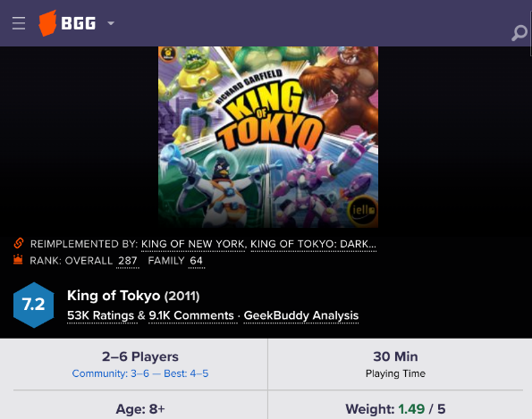Click the King of Tokyo box cover image
The width and height of the screenshot is (532, 419).
click(x=268, y=137)
